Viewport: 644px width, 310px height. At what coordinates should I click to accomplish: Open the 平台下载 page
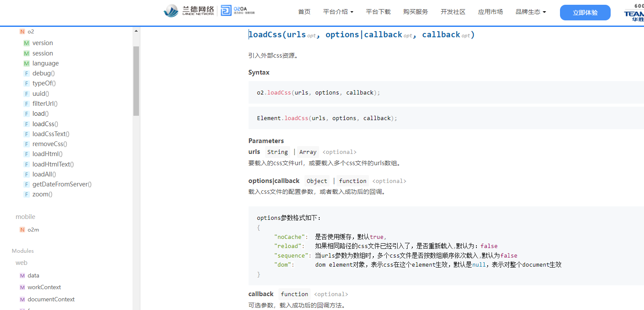coord(378,12)
